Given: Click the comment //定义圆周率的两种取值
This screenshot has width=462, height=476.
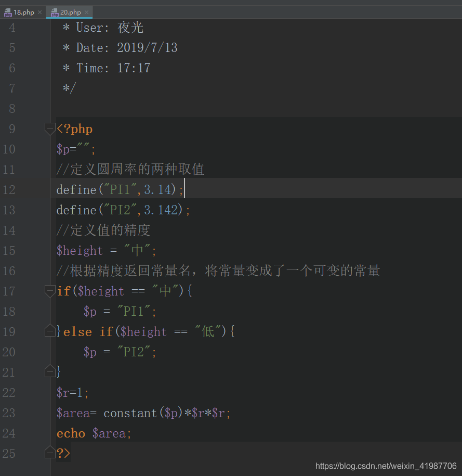Looking at the screenshot, I should click(130, 170).
